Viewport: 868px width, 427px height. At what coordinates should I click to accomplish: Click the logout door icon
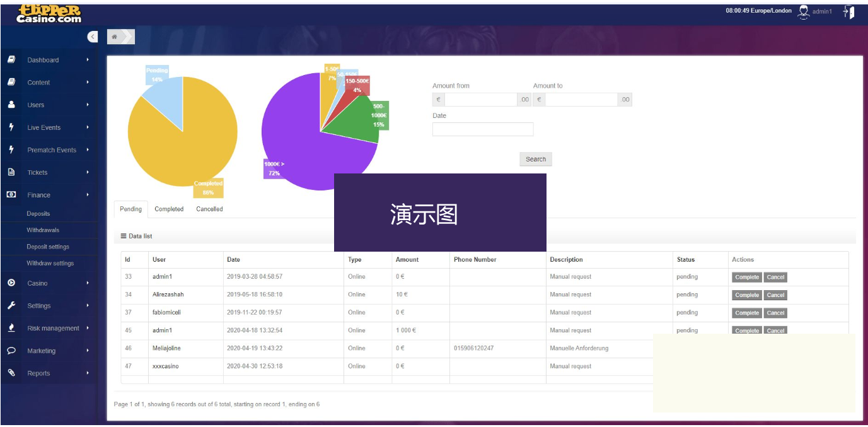pyautogui.click(x=848, y=12)
